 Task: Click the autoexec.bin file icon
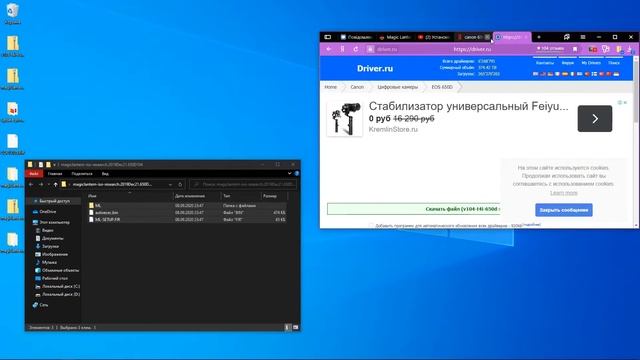(91, 212)
